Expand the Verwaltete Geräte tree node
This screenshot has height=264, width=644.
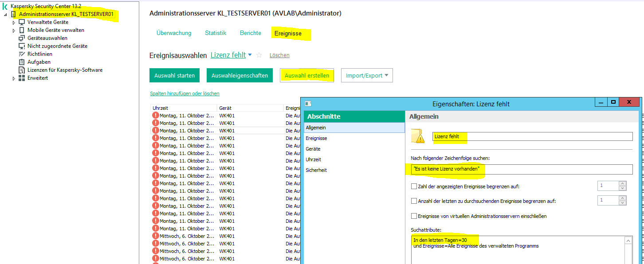click(14, 23)
